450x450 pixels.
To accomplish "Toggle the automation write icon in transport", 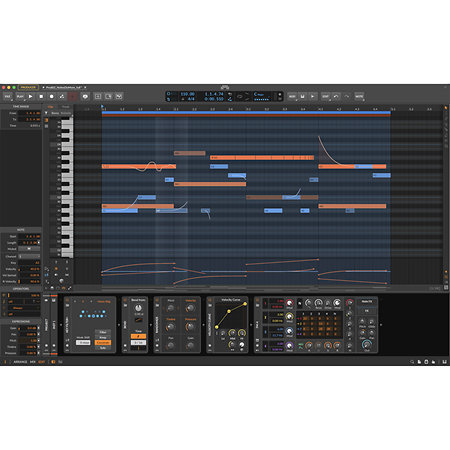I will [x=62, y=96].
